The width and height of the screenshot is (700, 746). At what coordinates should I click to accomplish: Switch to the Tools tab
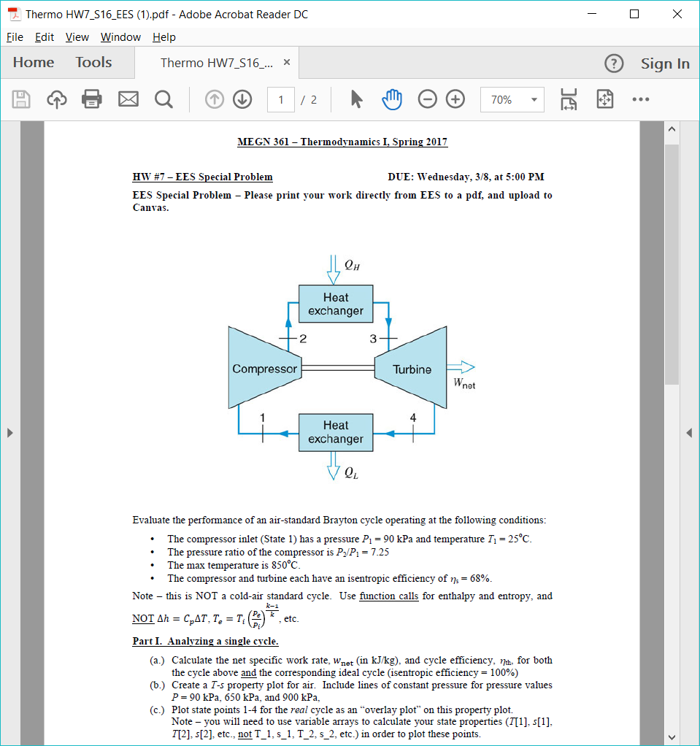tap(93, 62)
